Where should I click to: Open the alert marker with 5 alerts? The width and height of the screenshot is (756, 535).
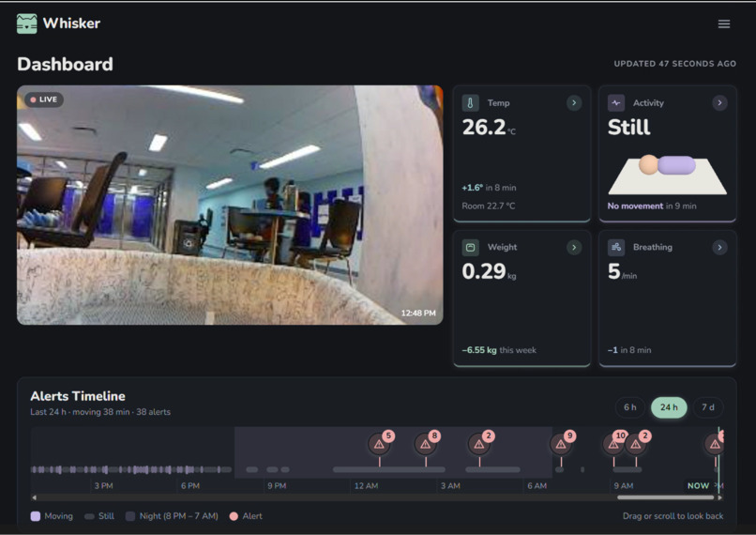pos(380,444)
